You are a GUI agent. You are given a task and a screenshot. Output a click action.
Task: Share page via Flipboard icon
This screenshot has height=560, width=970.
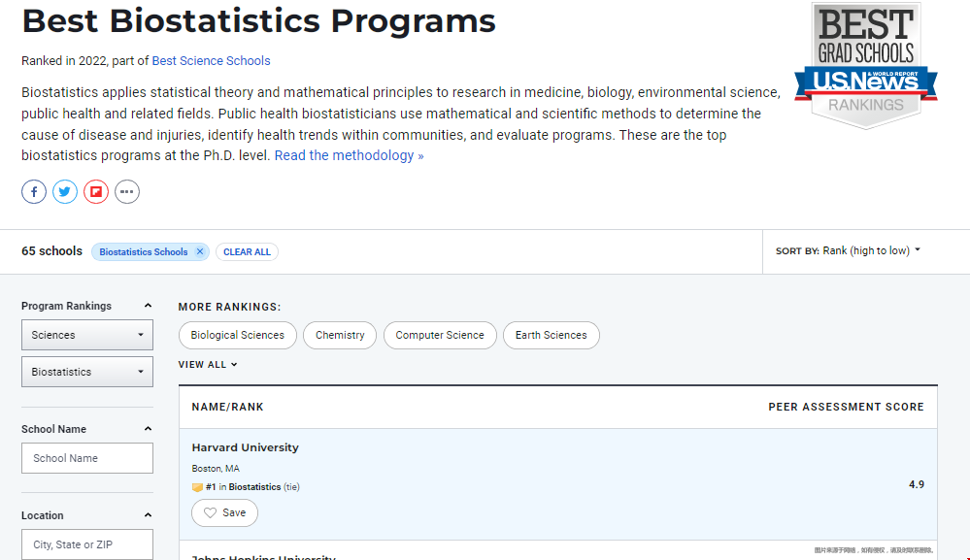click(96, 192)
